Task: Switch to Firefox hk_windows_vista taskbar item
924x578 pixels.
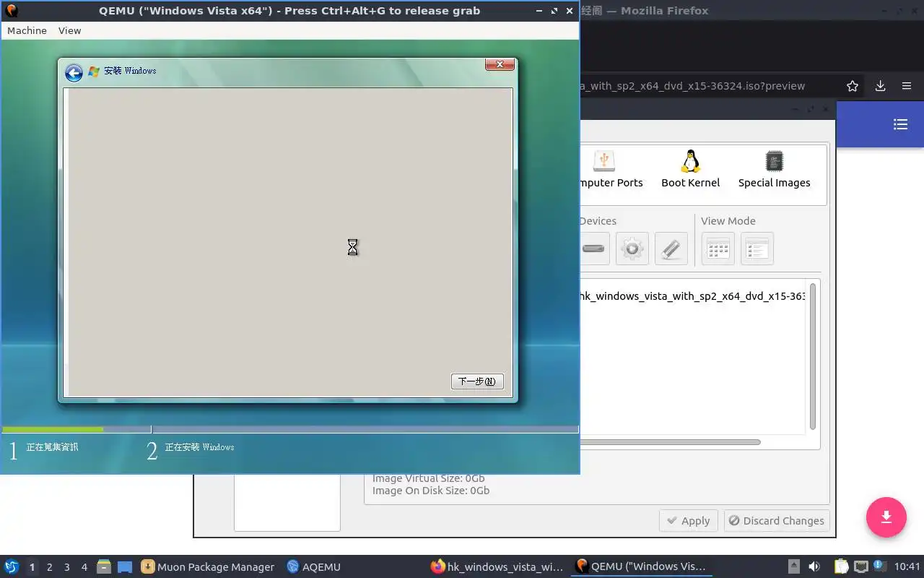Action: click(497, 567)
